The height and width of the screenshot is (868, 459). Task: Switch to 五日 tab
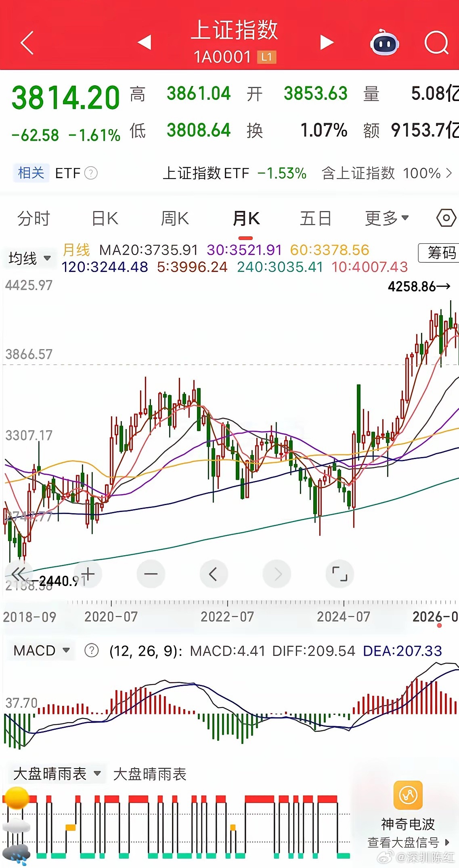coord(316,219)
